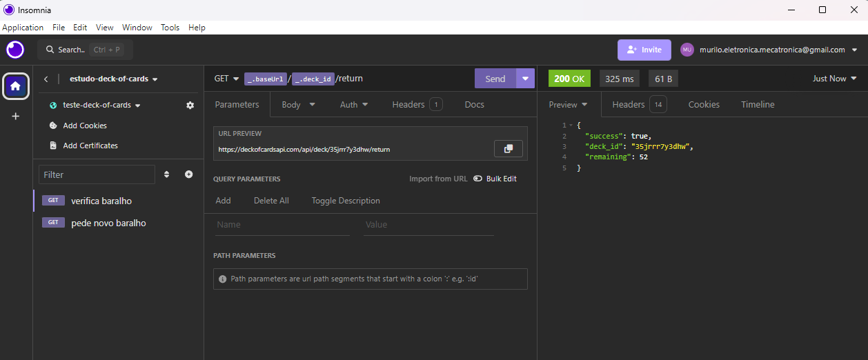This screenshot has width=868, height=360.
Task: Open the Preview mode dropdown
Action: [x=569, y=105]
